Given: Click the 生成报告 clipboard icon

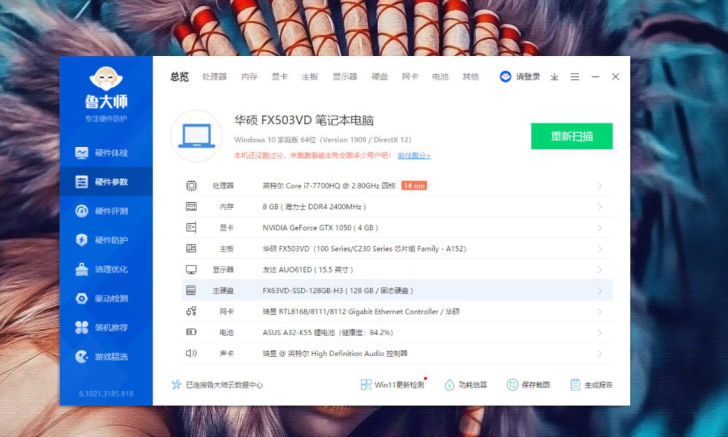Looking at the screenshot, I should pyautogui.click(x=575, y=385).
